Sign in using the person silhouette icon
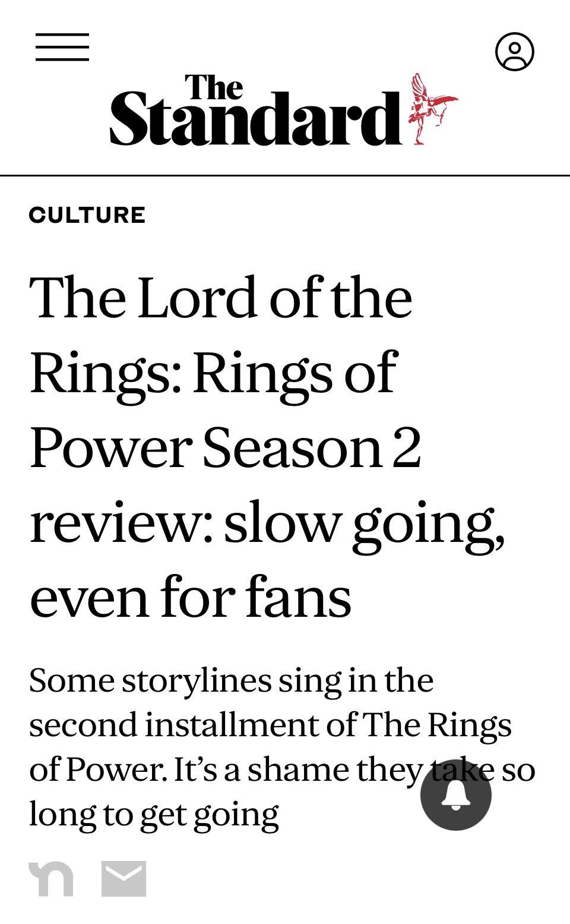 (x=514, y=52)
